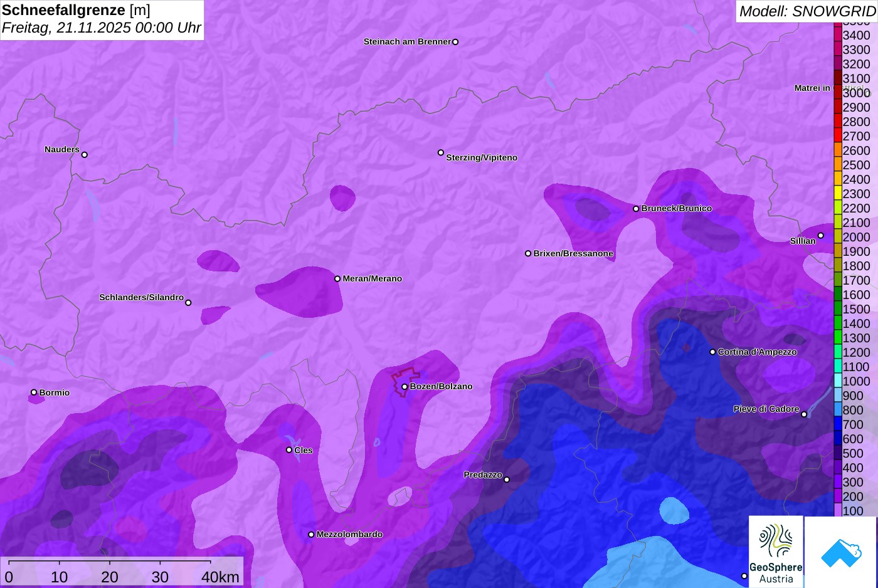Click the Bormio location marker
Viewport: 878px width, 588px height.
click(34, 392)
